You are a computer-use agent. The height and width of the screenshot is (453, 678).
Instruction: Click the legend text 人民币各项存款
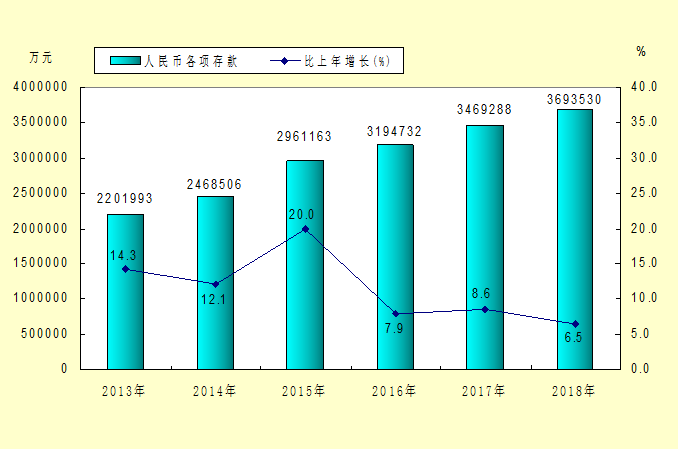click(x=191, y=61)
